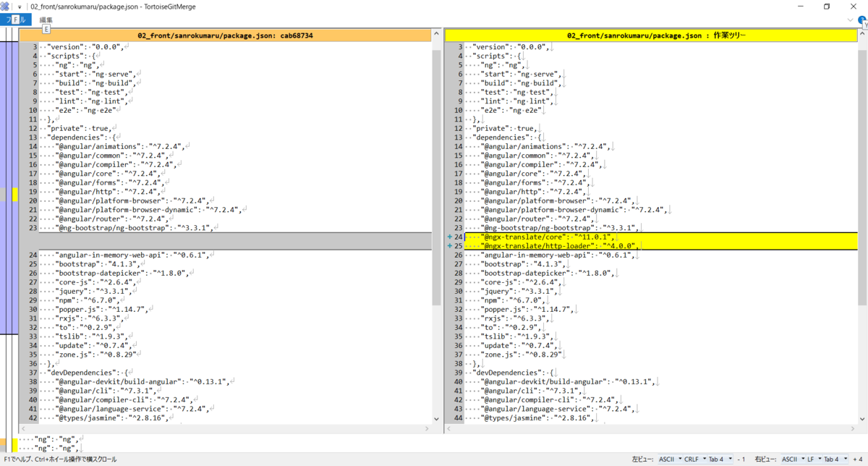
Task: Restore down the TortoiseGitMerge window
Action: coord(827,7)
